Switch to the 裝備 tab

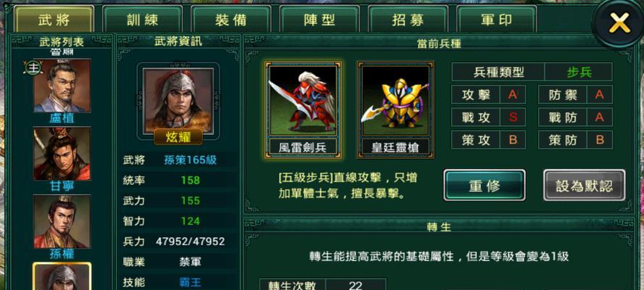[231, 19]
